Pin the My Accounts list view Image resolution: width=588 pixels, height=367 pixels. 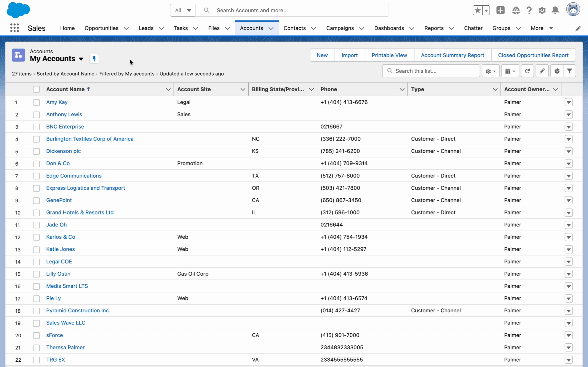pos(94,59)
